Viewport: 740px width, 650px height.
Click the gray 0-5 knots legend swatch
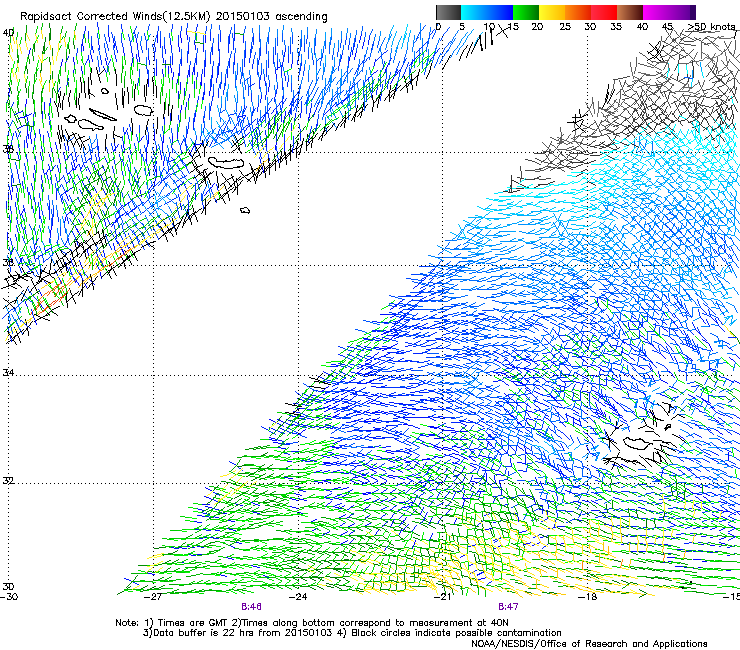(x=448, y=12)
